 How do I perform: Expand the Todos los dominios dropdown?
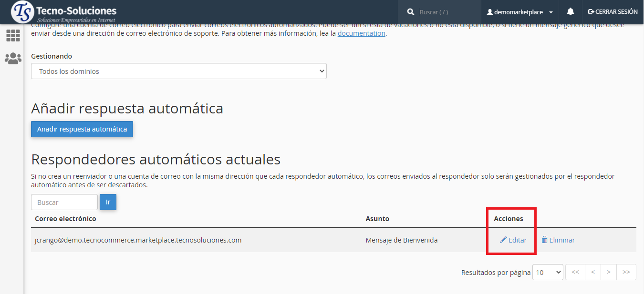click(x=178, y=71)
